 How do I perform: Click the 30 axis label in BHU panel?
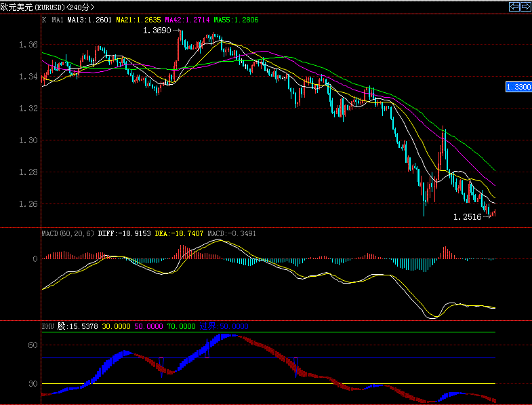pyautogui.click(x=33, y=383)
